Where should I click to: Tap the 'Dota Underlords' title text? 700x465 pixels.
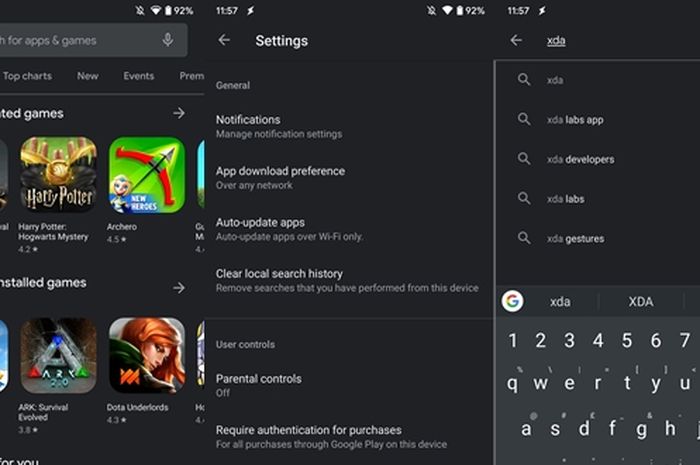point(137,407)
